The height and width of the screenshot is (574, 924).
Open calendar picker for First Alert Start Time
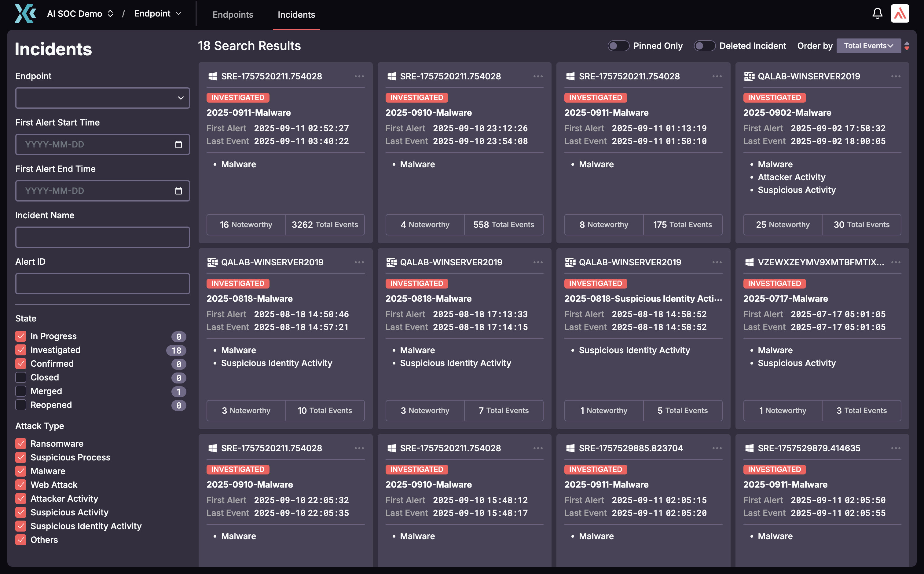coord(178,145)
